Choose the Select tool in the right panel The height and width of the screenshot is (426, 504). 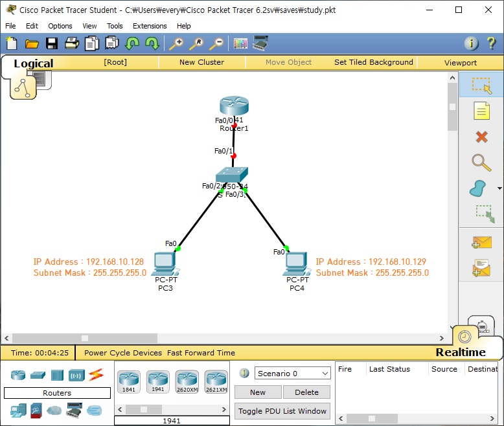[x=481, y=85]
